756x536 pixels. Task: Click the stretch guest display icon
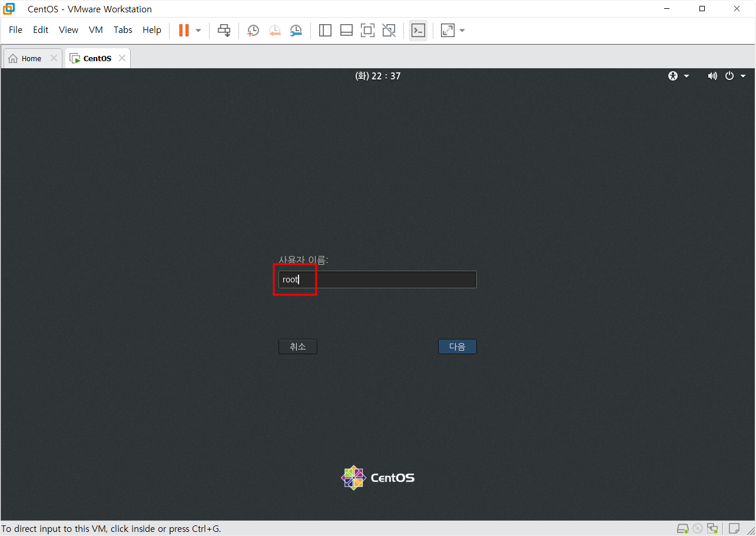click(448, 30)
